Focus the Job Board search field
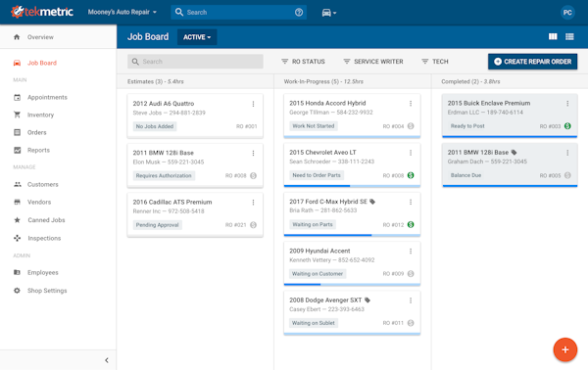This screenshot has width=588, height=370. pos(195,62)
